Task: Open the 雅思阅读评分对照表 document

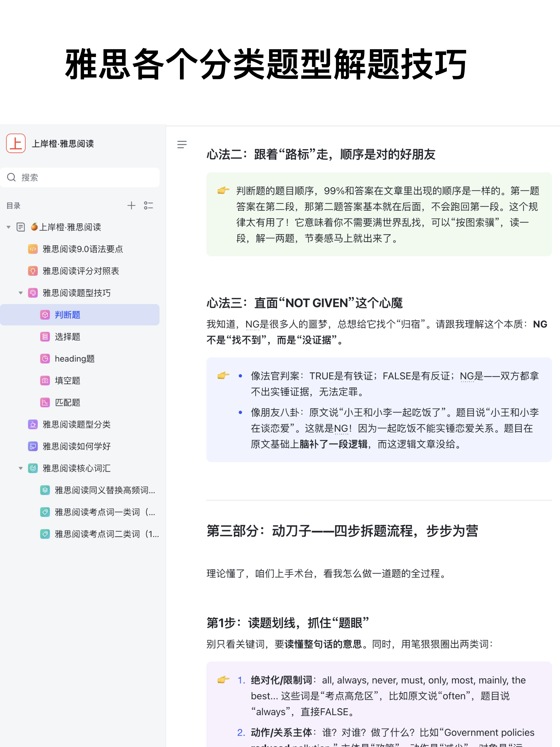Action: [x=81, y=271]
